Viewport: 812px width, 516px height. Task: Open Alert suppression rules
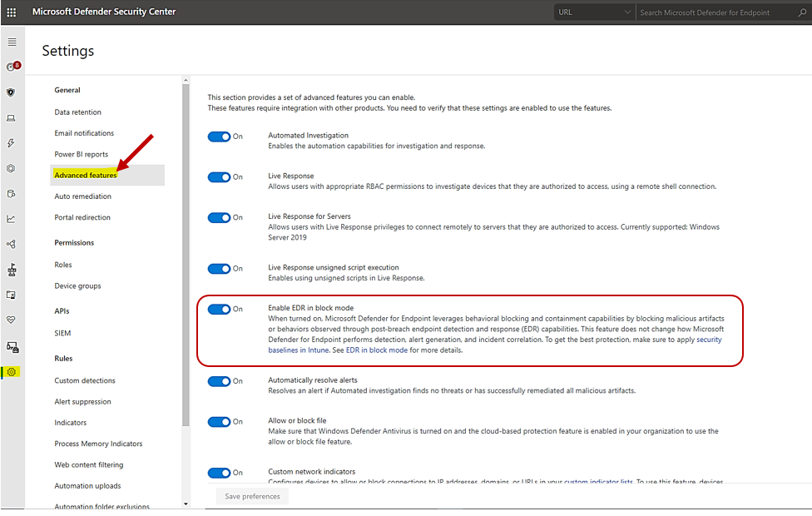[x=83, y=401]
